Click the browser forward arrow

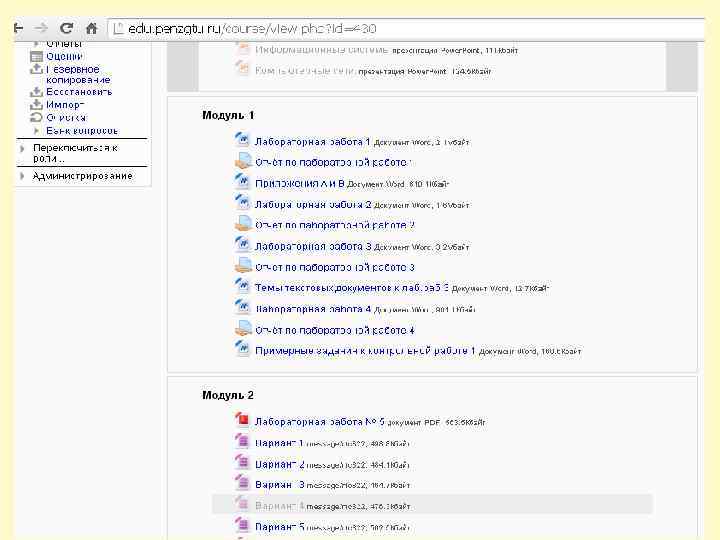41,28
